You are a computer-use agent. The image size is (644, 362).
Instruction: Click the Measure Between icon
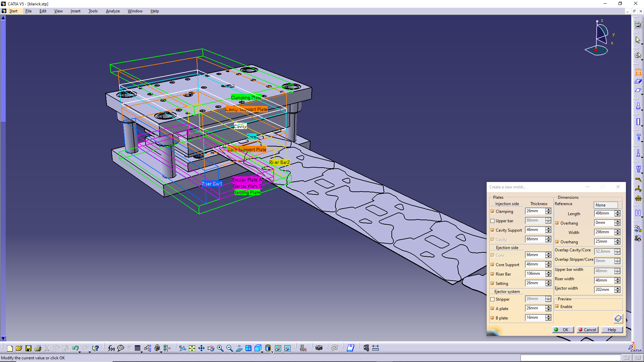(x=375, y=348)
